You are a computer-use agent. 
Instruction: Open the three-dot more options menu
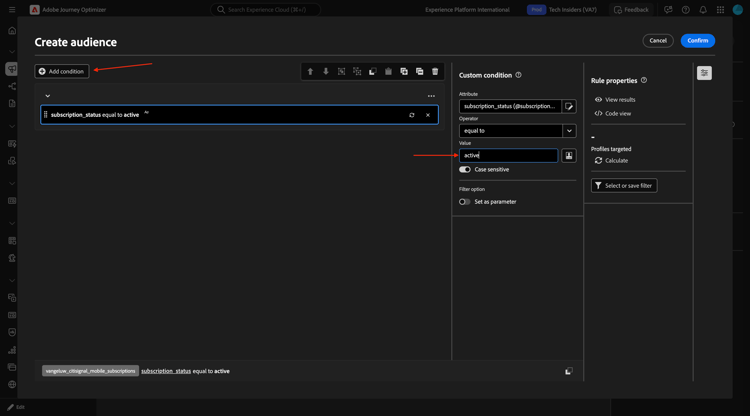click(x=431, y=96)
